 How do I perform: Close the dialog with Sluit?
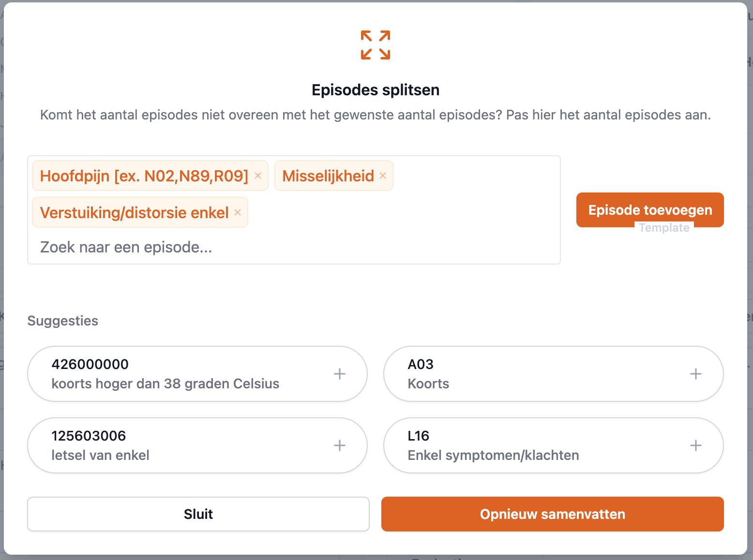(x=198, y=514)
